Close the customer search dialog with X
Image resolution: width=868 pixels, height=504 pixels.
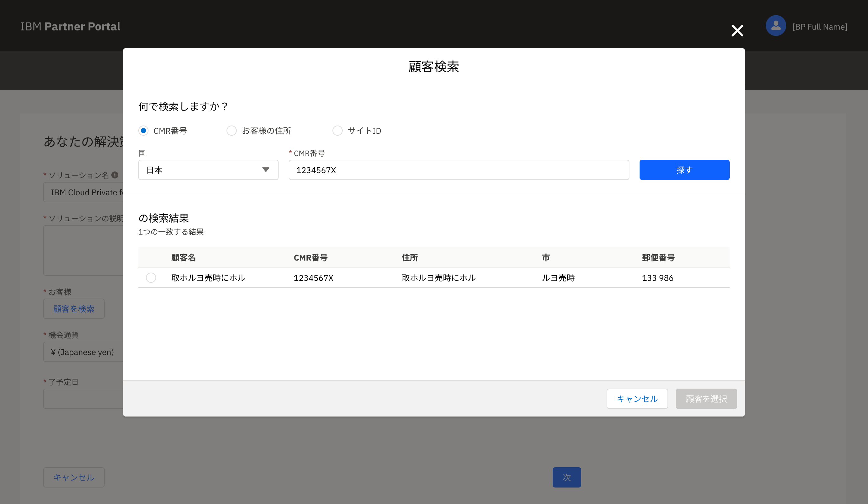coord(737,31)
